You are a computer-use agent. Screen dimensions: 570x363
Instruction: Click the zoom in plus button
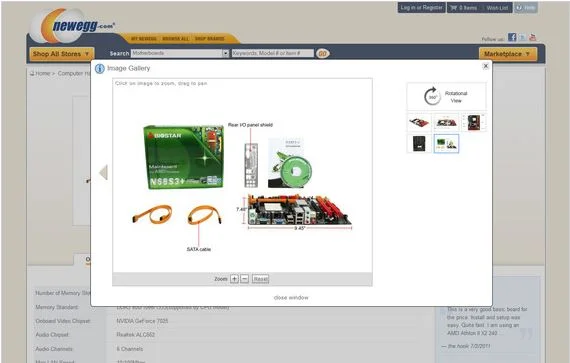pos(234,279)
